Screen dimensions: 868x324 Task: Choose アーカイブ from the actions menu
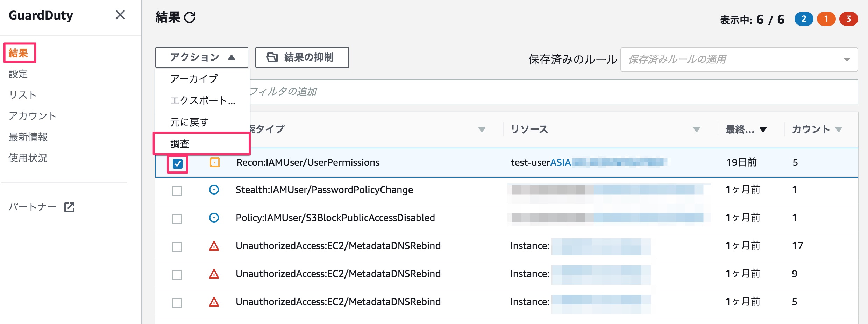(195, 78)
